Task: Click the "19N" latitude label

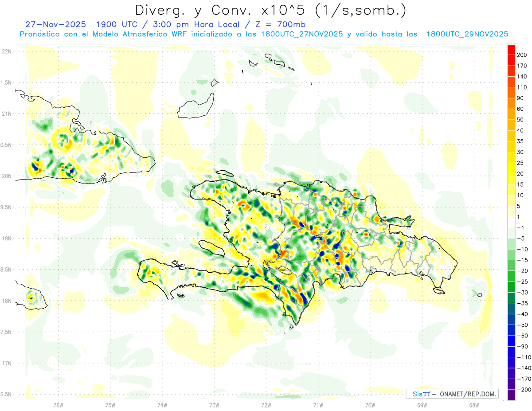Action: [6, 239]
